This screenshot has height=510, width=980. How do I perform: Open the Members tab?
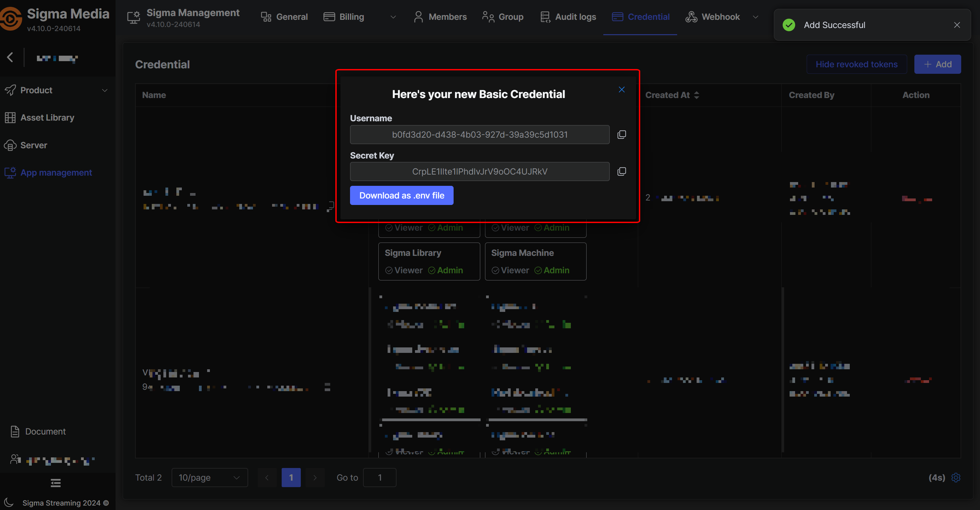(x=440, y=17)
